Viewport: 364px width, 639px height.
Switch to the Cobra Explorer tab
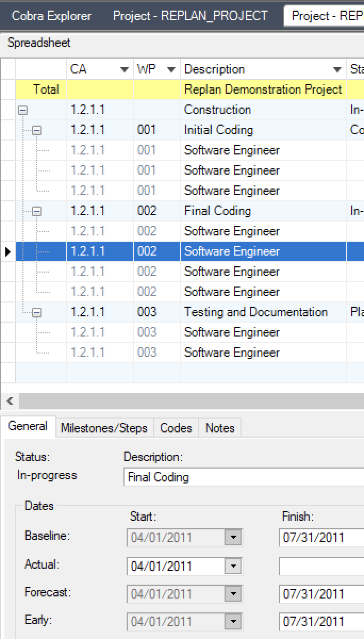[x=52, y=17]
